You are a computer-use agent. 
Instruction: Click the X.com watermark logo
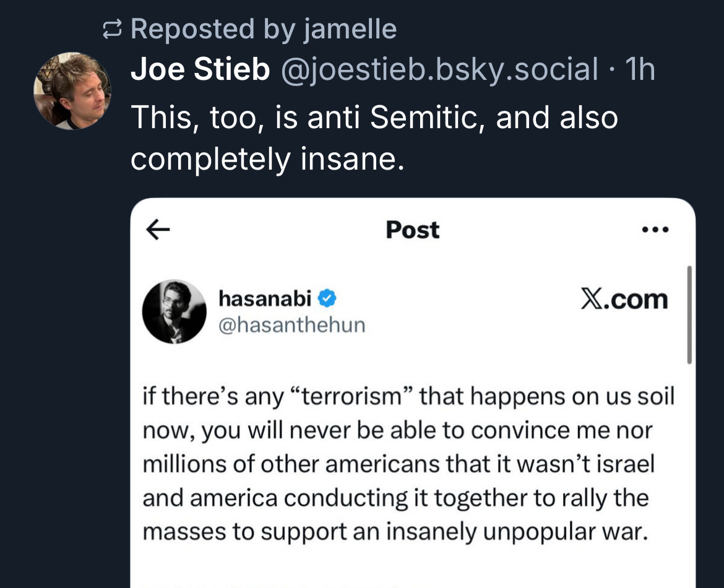point(625,300)
